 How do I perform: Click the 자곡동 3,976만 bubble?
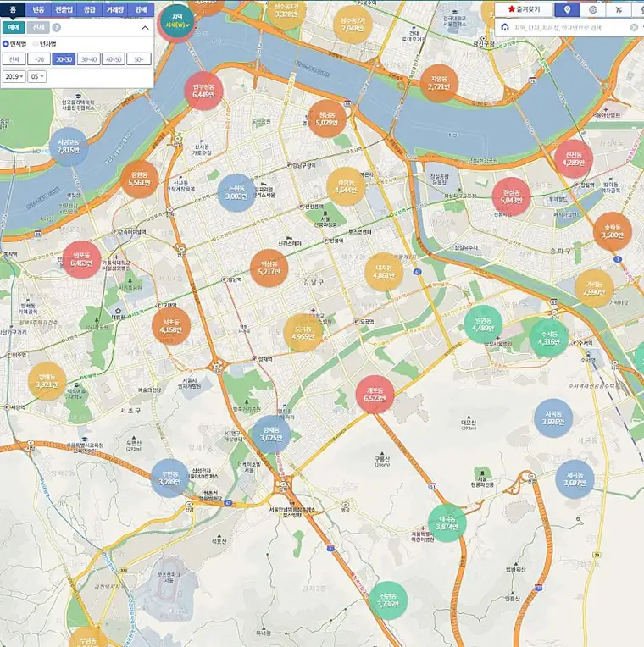(553, 418)
